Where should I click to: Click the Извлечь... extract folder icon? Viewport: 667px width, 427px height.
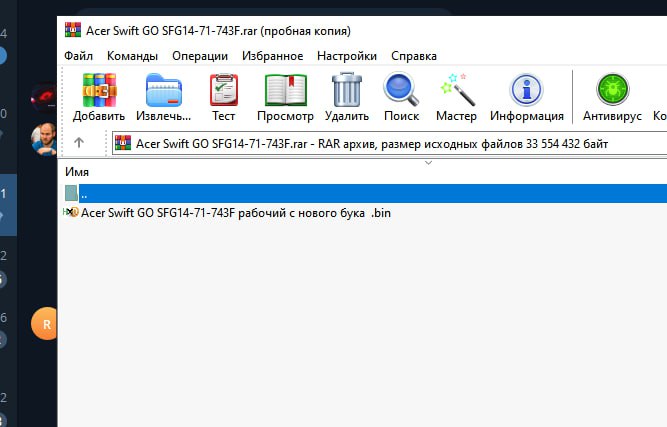click(x=163, y=90)
